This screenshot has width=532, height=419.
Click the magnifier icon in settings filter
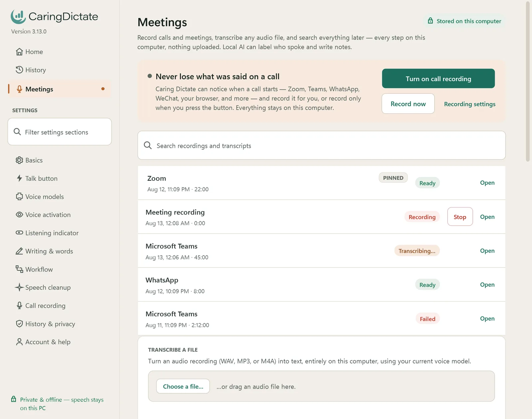tap(17, 132)
